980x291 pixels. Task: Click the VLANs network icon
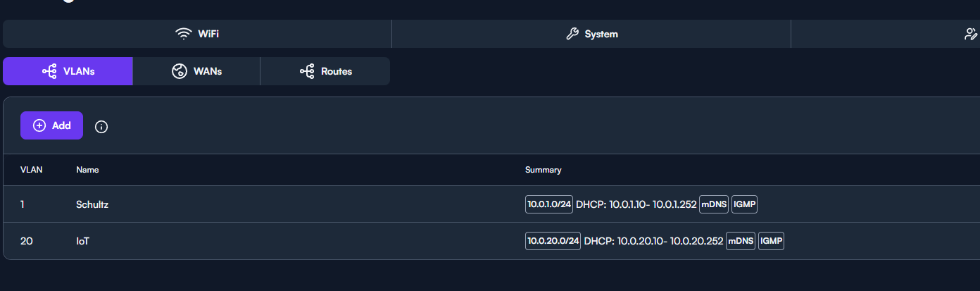[x=49, y=71]
